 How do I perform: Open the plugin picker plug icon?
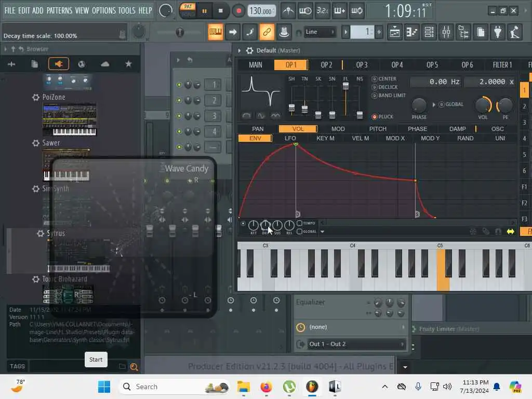498,32
